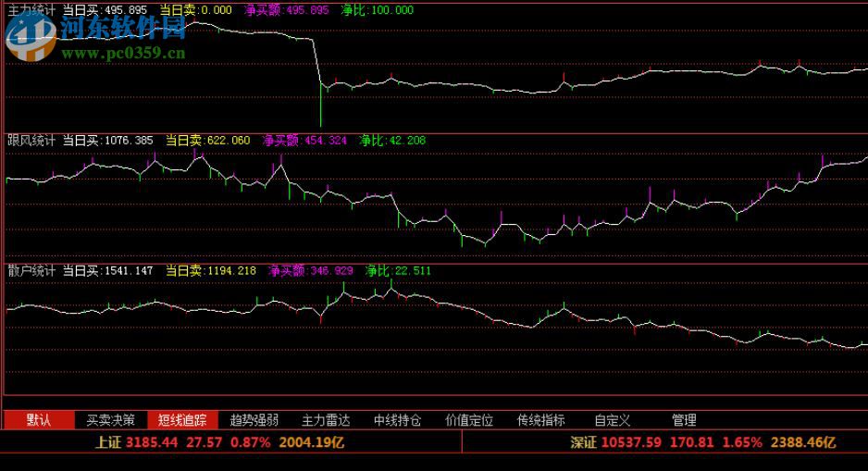Click 深证 turnover 2388.46亿
The height and width of the screenshot is (471, 868).
[x=803, y=442]
